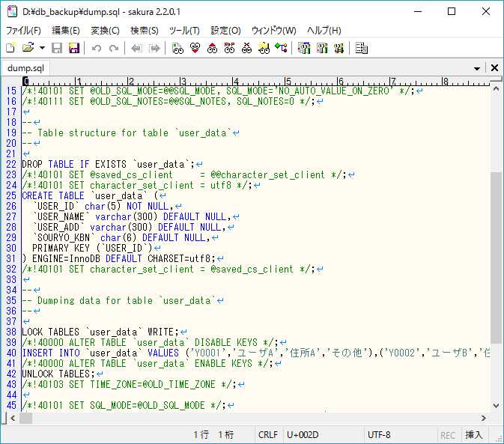
Task: Click the sakura app icon in title bar
Action: tap(12, 11)
